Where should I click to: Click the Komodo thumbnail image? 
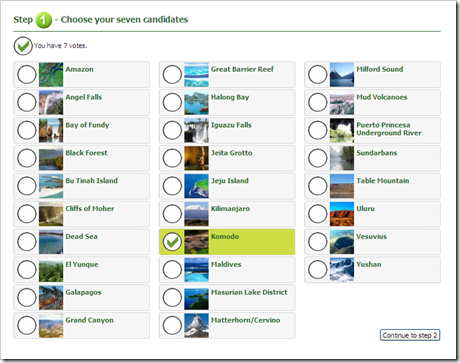click(196, 242)
